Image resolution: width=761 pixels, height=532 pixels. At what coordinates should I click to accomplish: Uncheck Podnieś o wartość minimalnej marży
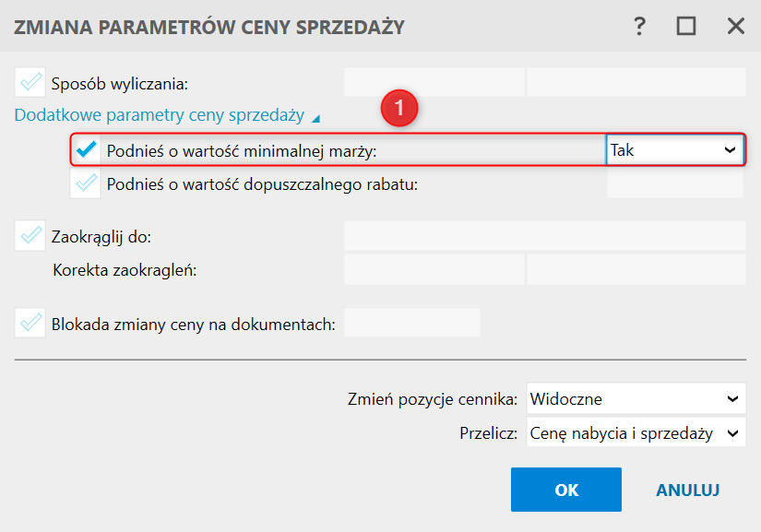point(87,149)
